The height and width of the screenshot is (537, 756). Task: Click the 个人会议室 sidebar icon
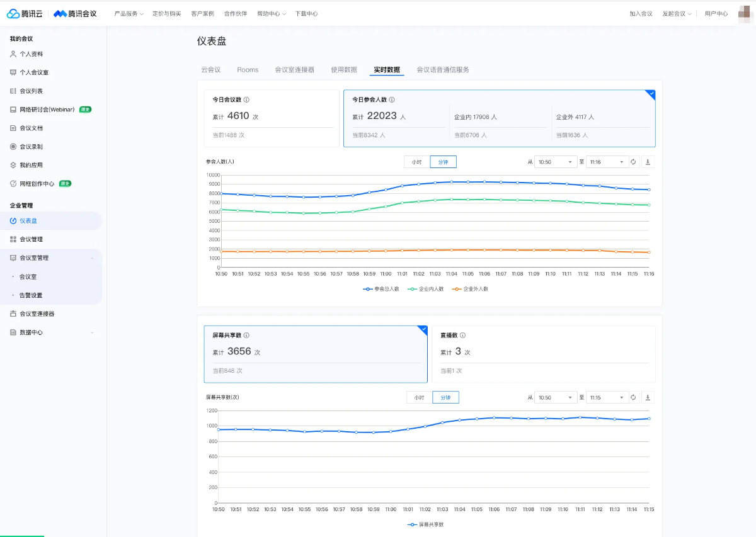13,72
